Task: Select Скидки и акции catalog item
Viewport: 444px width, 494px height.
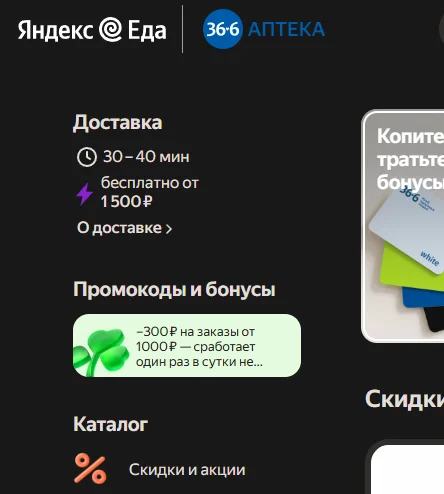Action: pyautogui.click(x=159, y=469)
